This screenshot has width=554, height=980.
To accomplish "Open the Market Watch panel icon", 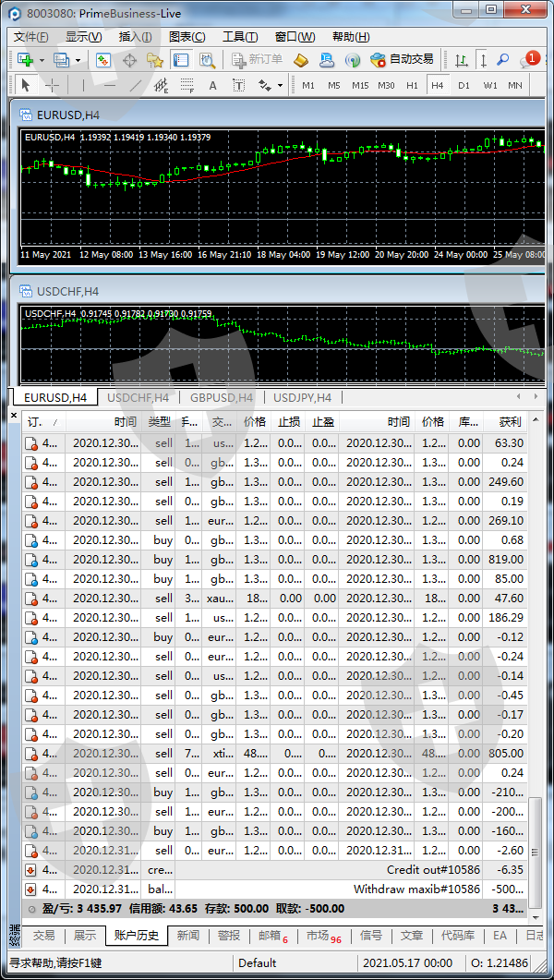I will (x=103, y=60).
